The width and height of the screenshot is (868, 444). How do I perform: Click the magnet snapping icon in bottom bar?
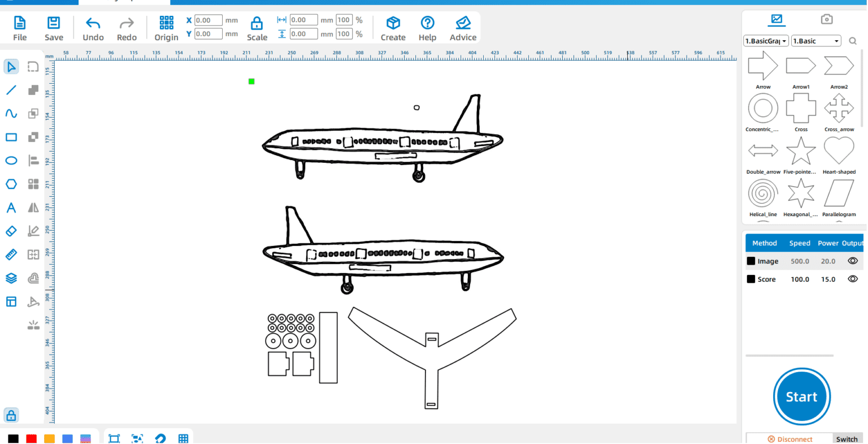(160, 439)
